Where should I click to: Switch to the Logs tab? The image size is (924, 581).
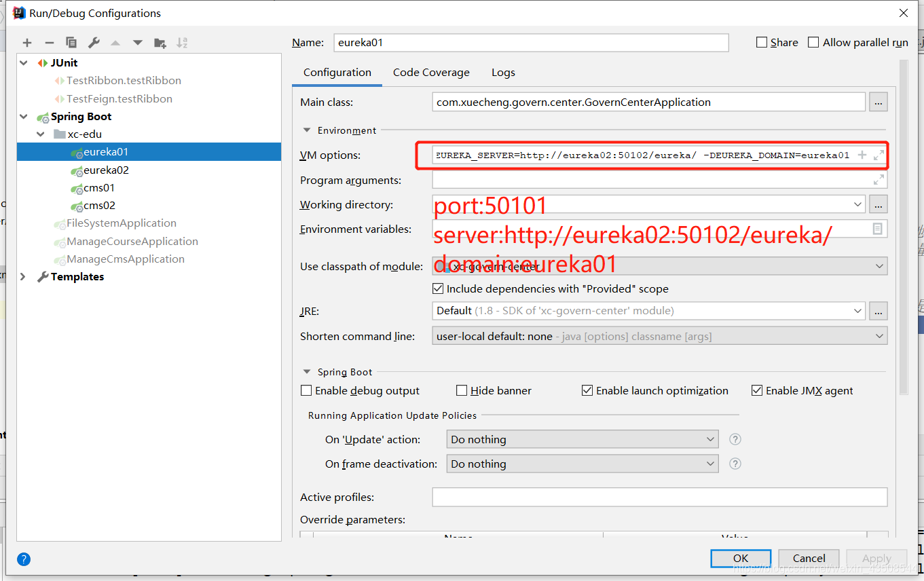(503, 73)
